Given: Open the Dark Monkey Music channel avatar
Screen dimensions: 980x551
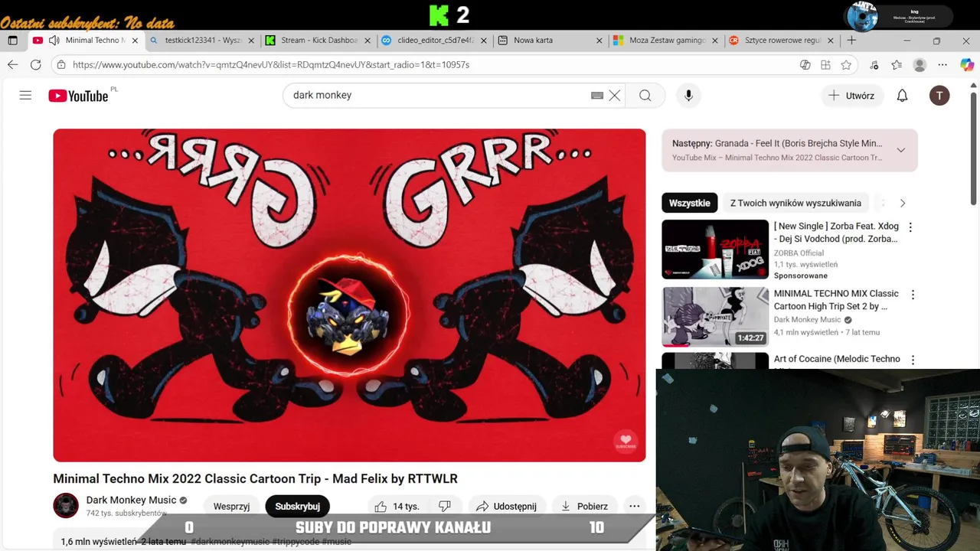Looking at the screenshot, I should (66, 505).
